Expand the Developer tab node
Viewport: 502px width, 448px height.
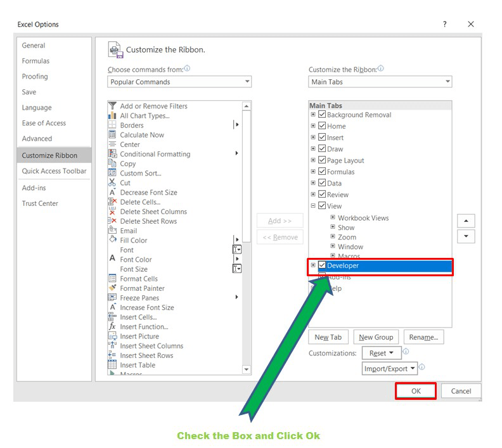(x=313, y=265)
